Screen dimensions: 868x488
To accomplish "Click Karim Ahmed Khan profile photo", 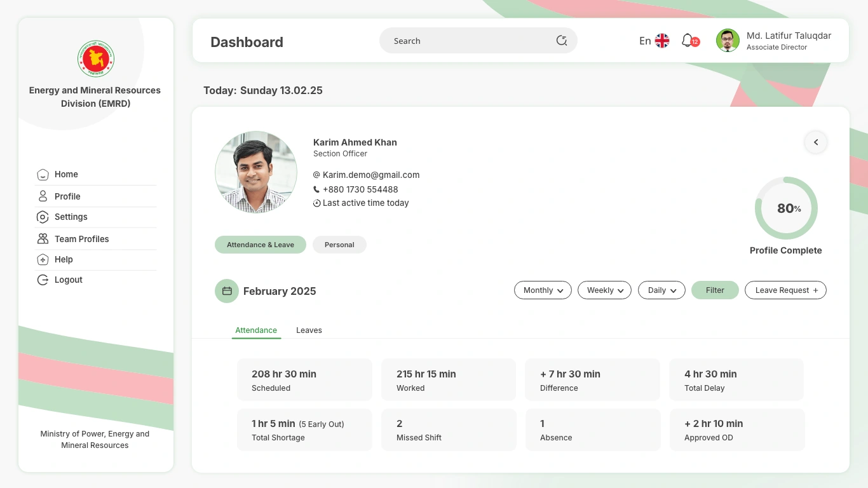I will [256, 172].
